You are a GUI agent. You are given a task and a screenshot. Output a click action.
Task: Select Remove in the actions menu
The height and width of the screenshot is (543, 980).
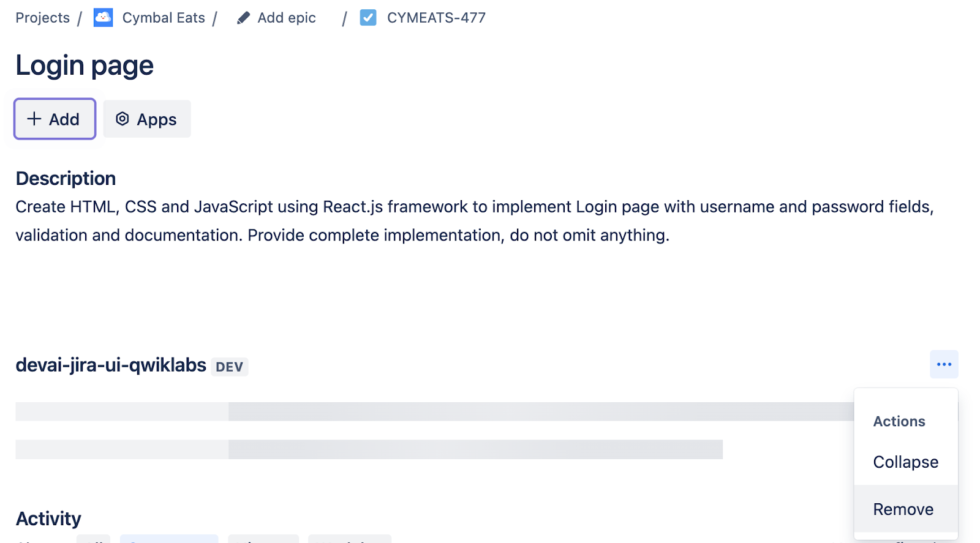click(x=903, y=509)
